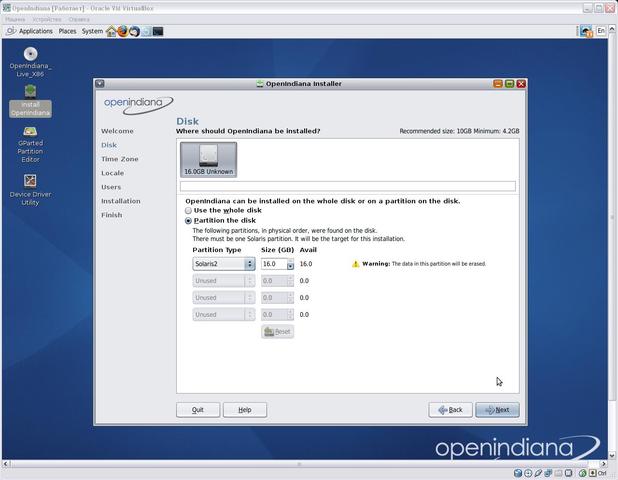Open the installer window menu icon
Viewport: 618px width, 480px height.
100,84
